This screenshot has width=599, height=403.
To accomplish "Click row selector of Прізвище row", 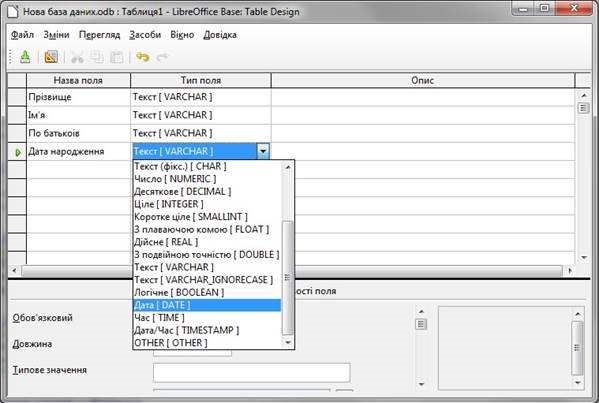I will click(17, 97).
